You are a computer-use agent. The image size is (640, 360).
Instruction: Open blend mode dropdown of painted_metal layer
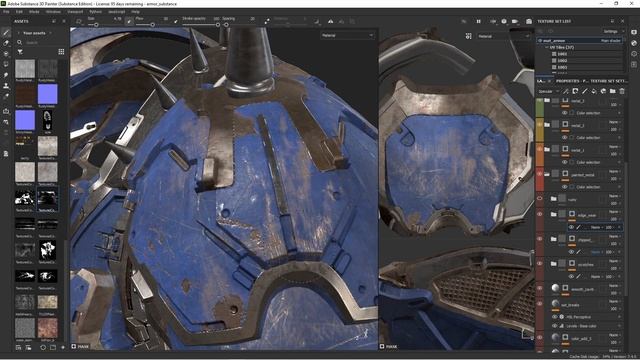[x=615, y=171]
